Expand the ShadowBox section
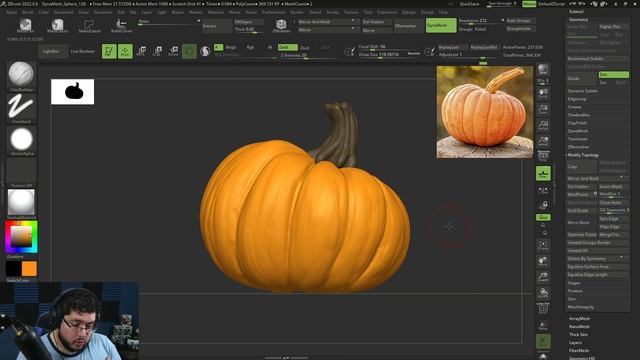The image size is (640, 360). [578, 115]
